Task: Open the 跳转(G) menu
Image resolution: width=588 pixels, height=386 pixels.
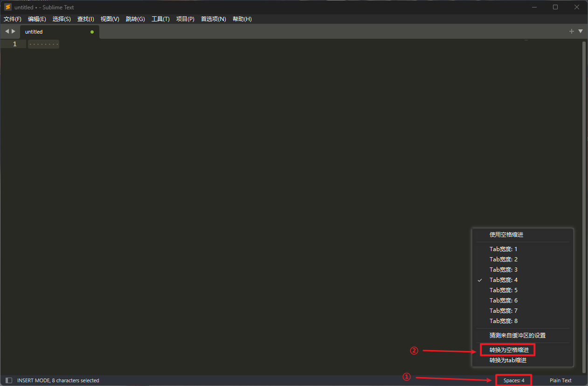Action: 135,19
